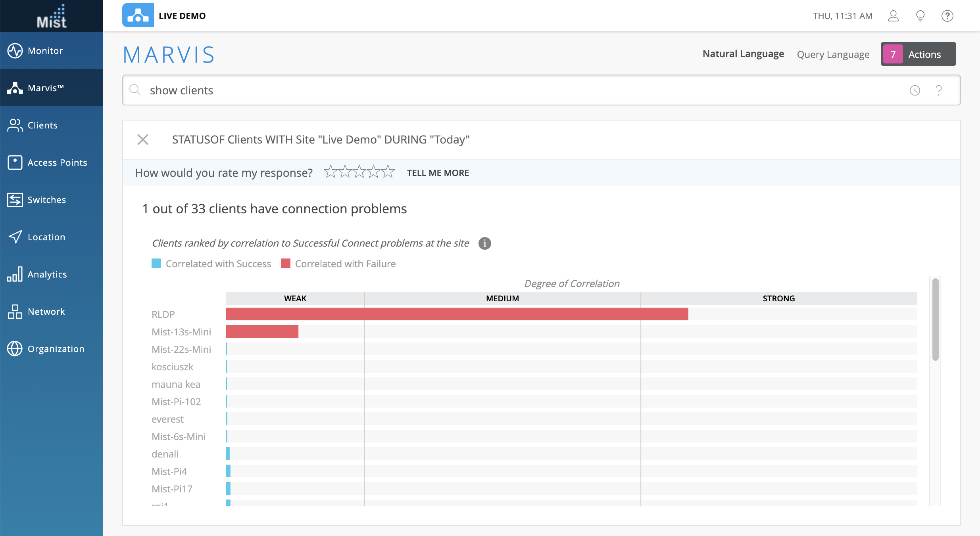The height and width of the screenshot is (536, 980).
Task: Switch to Query Language mode
Action: pos(833,54)
